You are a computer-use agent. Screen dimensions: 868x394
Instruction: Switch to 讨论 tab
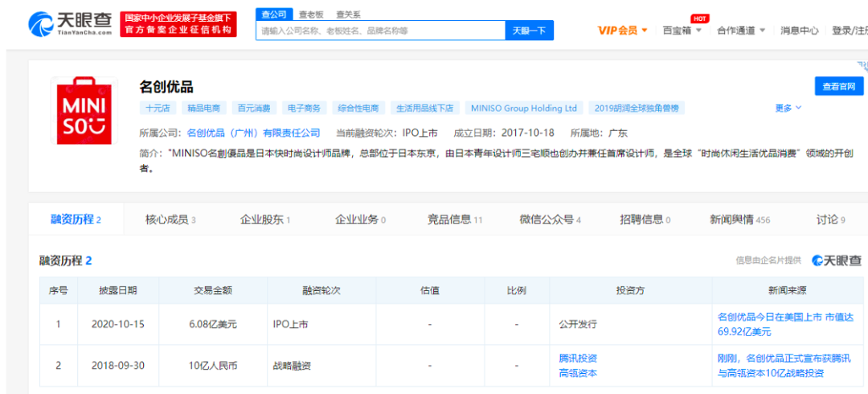830,220
